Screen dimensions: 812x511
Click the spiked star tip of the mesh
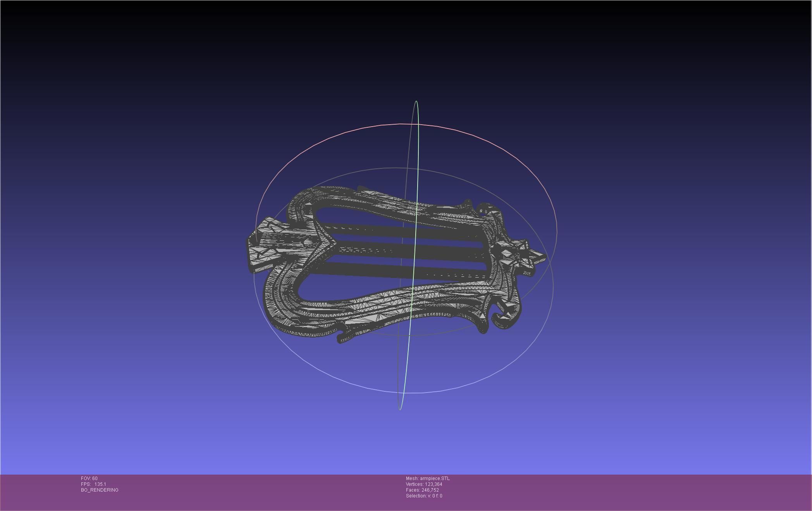coord(542,257)
